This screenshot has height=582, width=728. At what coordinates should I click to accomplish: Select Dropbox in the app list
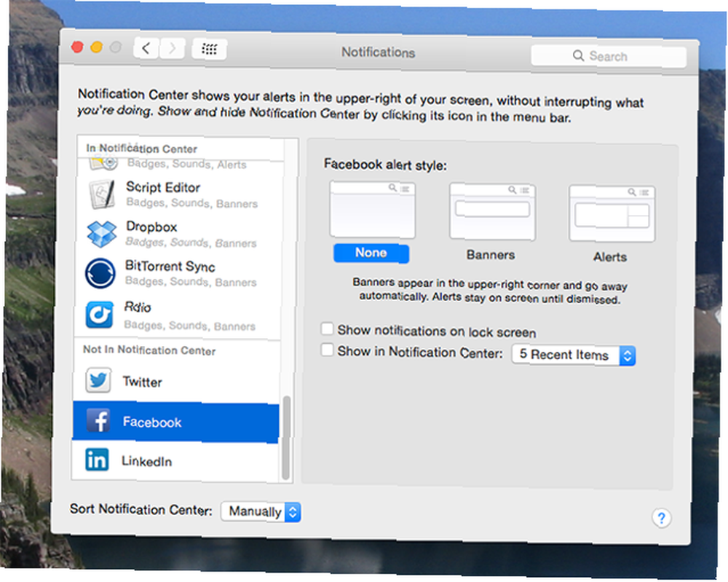[178, 235]
